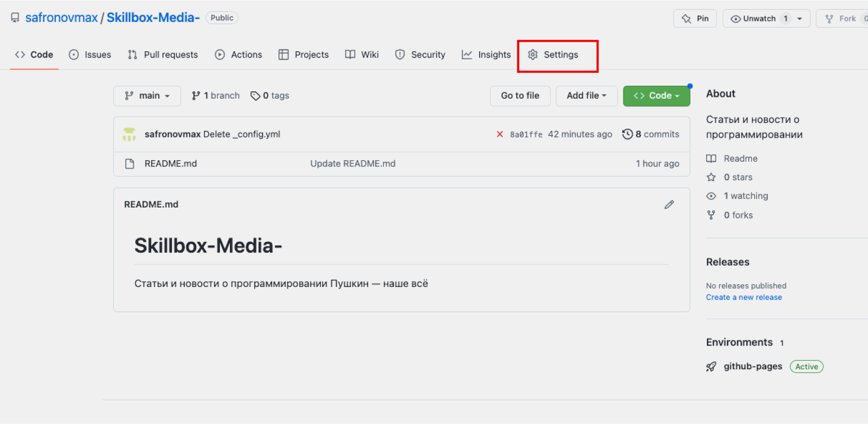
Task: Click the fork icon beside 0 forks
Action: point(711,215)
